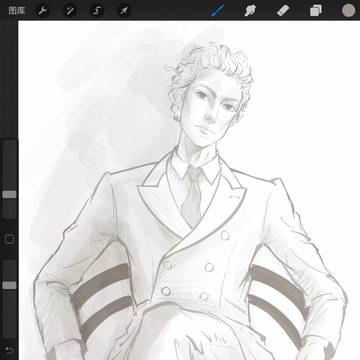Open the Layers panel
Image resolution: width=360 pixels, height=360 pixels.
316,10
